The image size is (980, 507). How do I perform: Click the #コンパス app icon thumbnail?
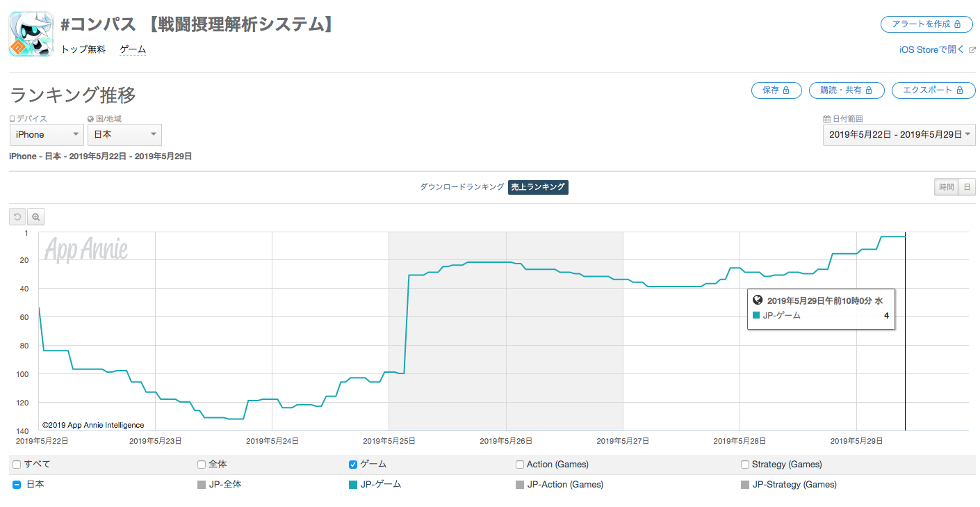click(31, 33)
